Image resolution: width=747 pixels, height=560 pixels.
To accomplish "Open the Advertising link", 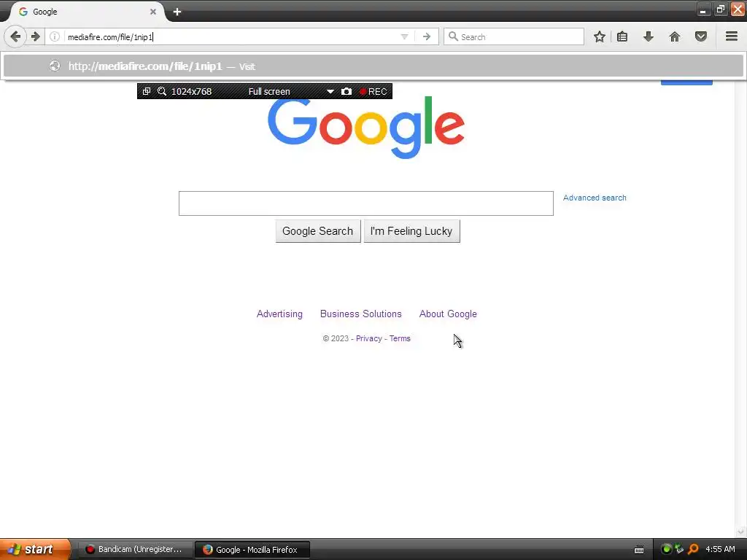I will click(x=279, y=314).
